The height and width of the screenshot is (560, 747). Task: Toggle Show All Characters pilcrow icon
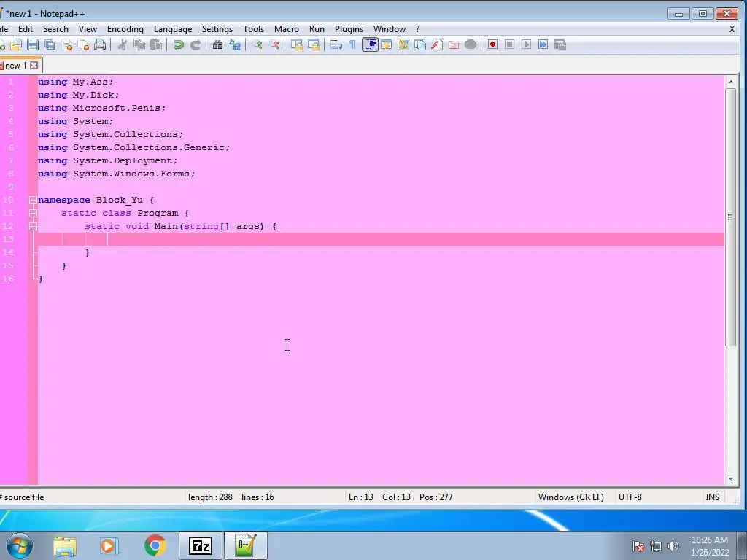coord(352,44)
